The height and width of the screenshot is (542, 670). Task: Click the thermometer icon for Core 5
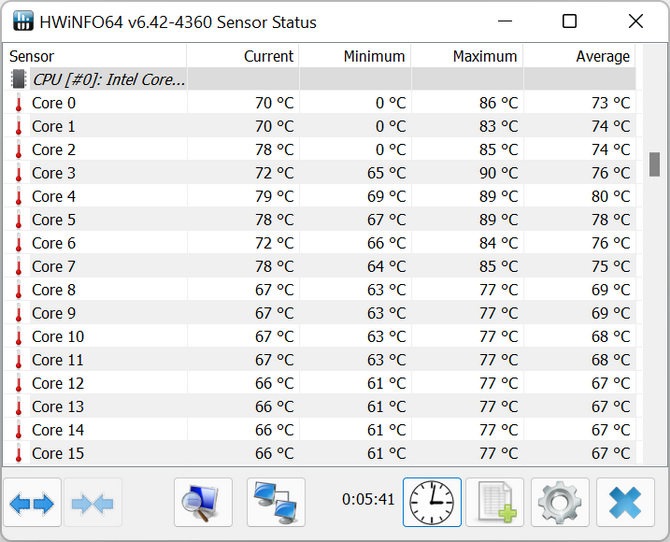point(18,220)
